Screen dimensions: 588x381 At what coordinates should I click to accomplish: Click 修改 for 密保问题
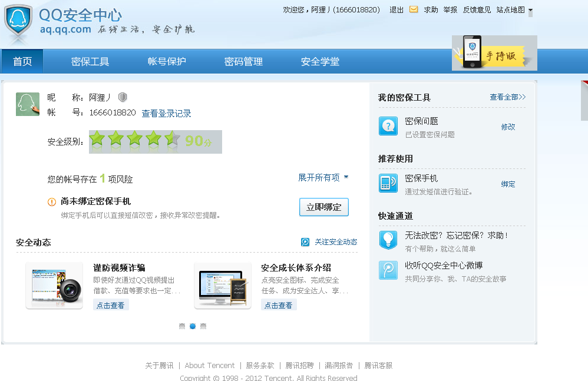coord(508,127)
